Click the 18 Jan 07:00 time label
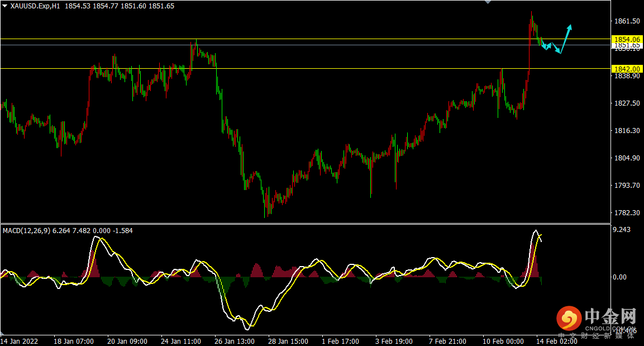Screen dimensions: 644x346 pos(74,342)
